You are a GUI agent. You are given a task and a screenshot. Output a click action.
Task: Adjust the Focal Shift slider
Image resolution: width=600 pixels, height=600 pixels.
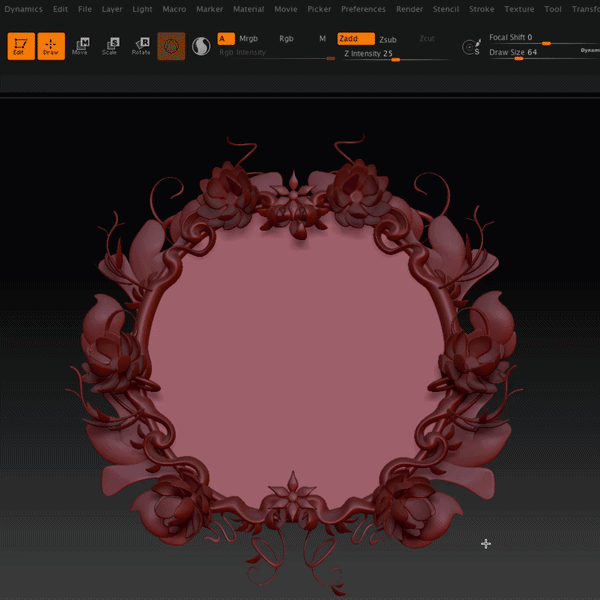[544, 39]
